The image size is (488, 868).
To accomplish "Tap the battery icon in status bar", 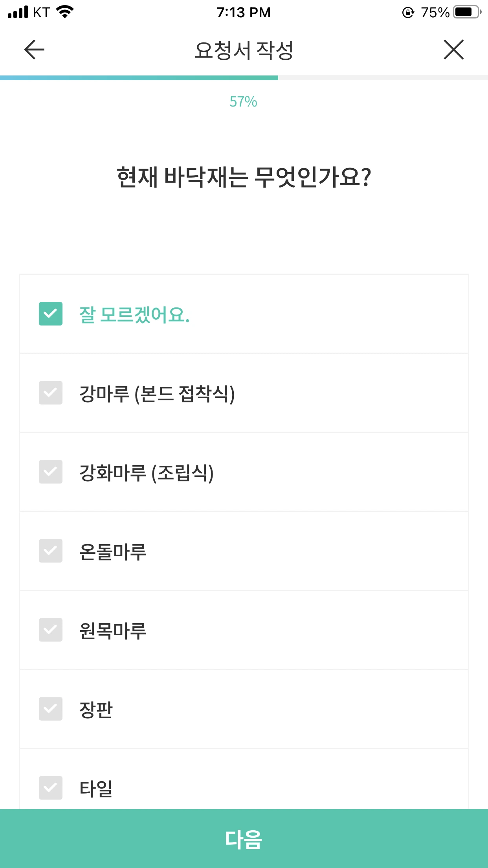I will pyautogui.click(x=468, y=12).
